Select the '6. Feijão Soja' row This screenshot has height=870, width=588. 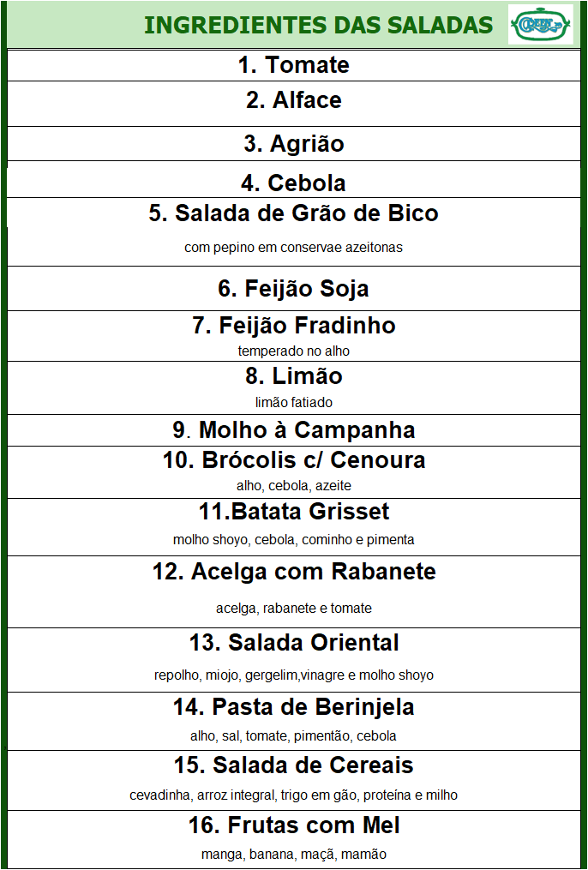tap(293, 289)
